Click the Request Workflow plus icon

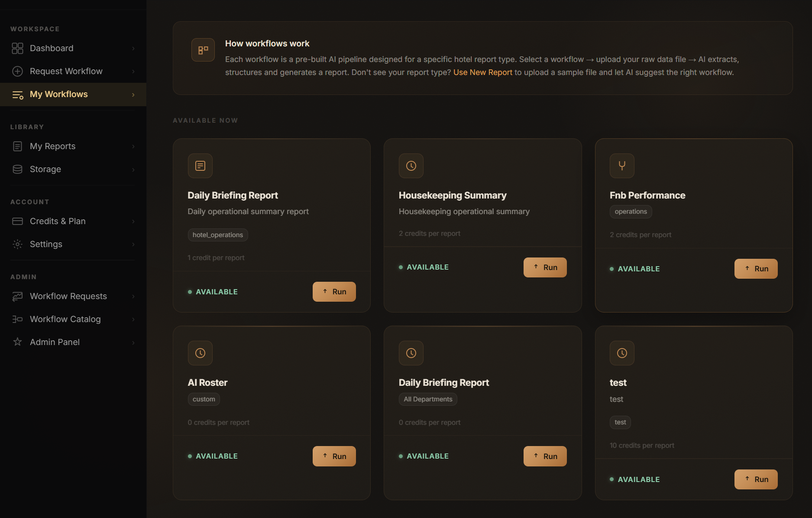18,71
